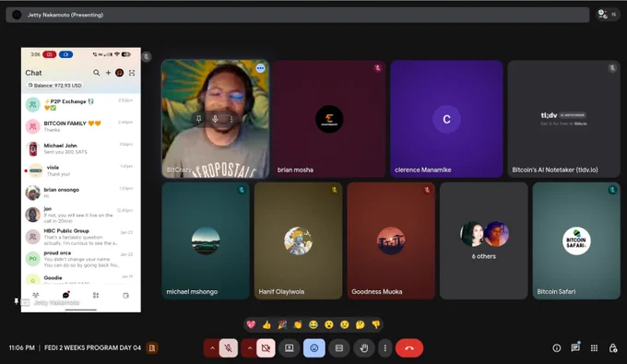Image resolution: width=627 pixels, height=364 pixels.
Task: Send thumbs down reaction
Action: 376,324
